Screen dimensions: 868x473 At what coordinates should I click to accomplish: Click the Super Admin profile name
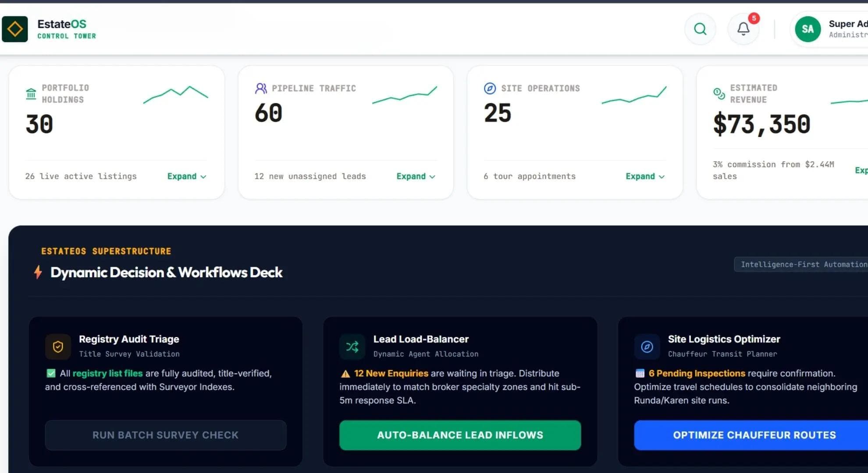click(x=848, y=24)
